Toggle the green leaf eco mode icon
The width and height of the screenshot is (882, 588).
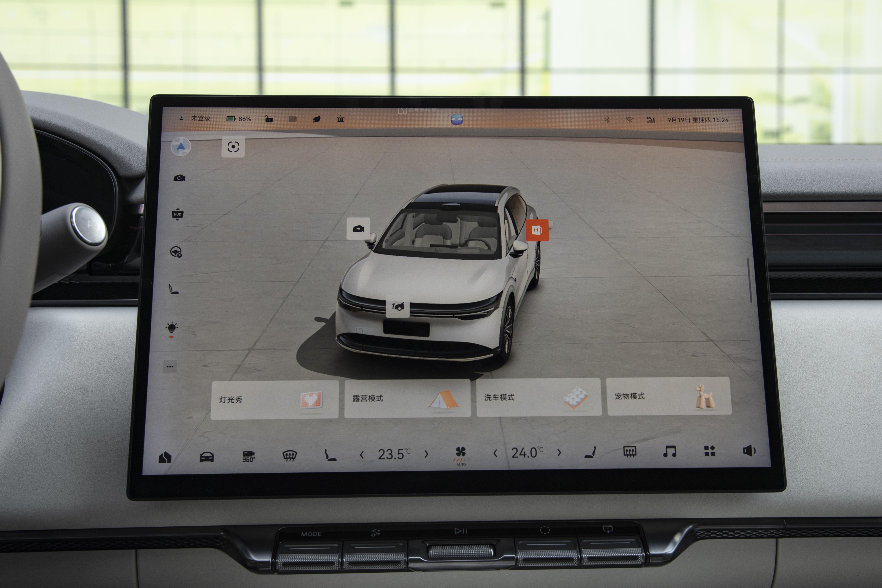(x=317, y=119)
